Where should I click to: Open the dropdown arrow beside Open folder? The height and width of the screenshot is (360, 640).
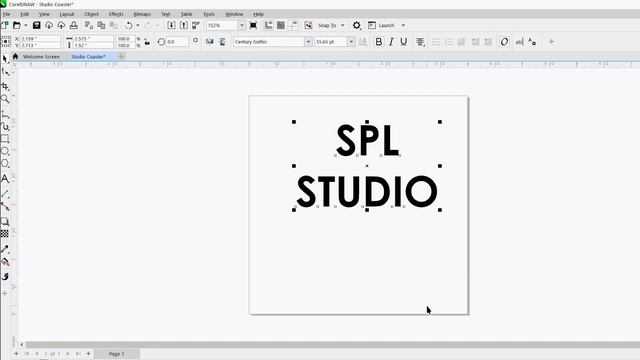pyautogui.click(x=26, y=25)
